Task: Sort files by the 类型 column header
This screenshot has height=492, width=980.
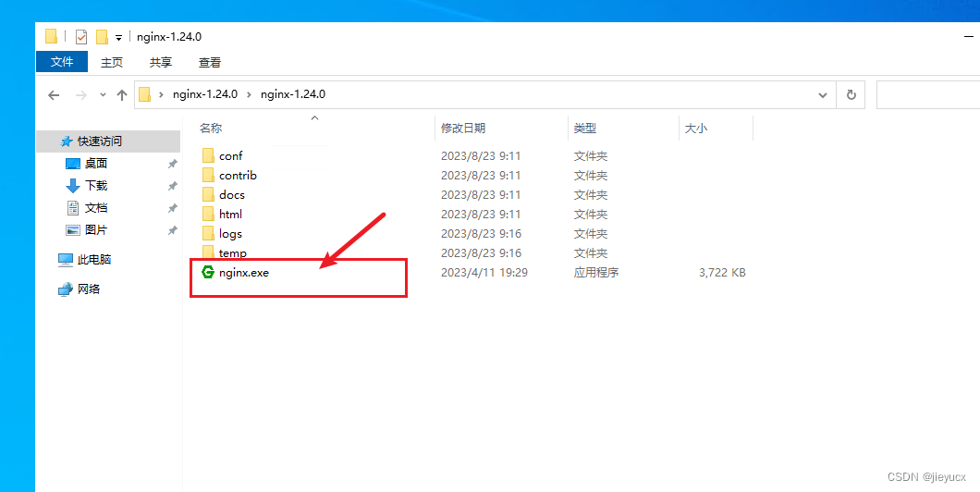Action: pos(585,129)
